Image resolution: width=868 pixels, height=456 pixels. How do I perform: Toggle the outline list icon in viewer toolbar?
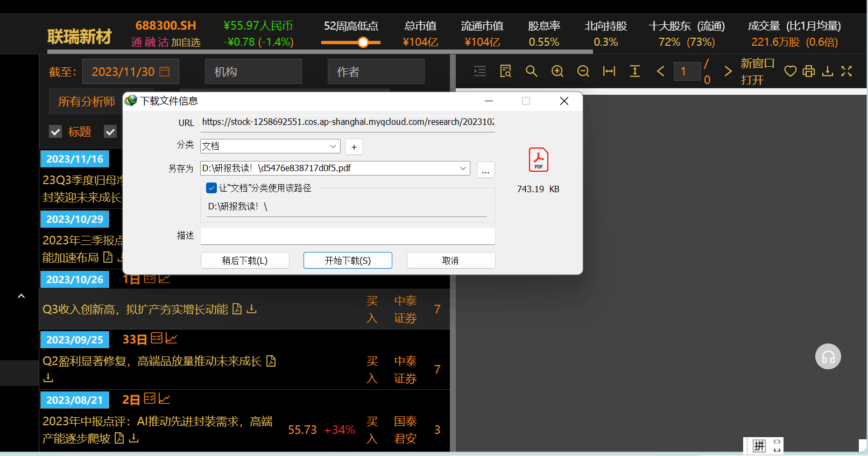coord(480,71)
